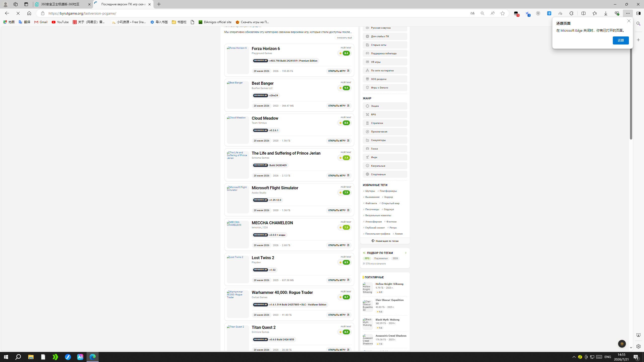The image size is (644, 362).
Task: Open Cloud Meadow thumbnail image
Action: tap(238, 130)
